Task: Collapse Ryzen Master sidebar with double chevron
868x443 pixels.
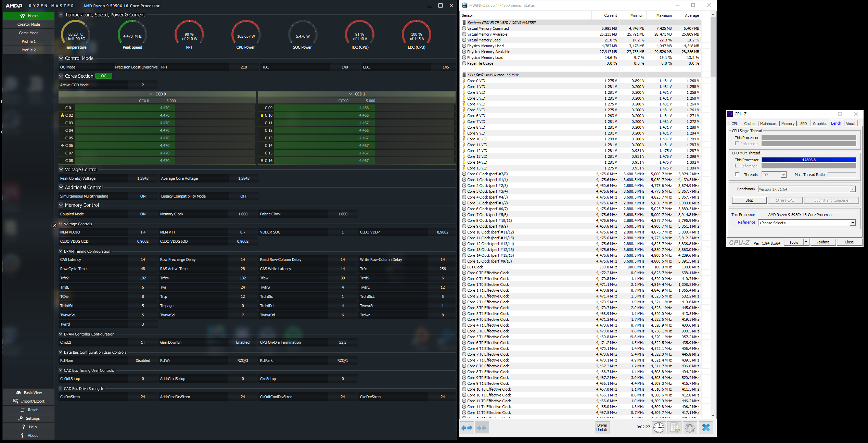Action: [54, 225]
